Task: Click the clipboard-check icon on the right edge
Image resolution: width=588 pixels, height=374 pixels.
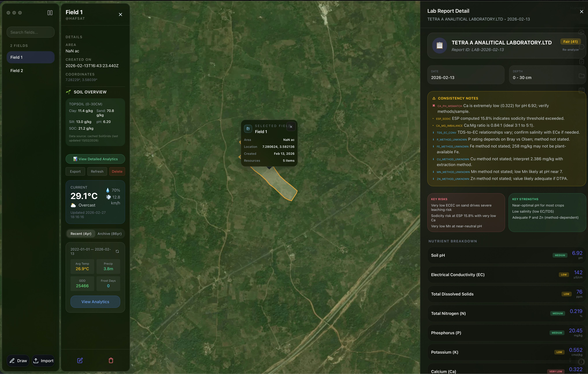Action: coord(581,62)
